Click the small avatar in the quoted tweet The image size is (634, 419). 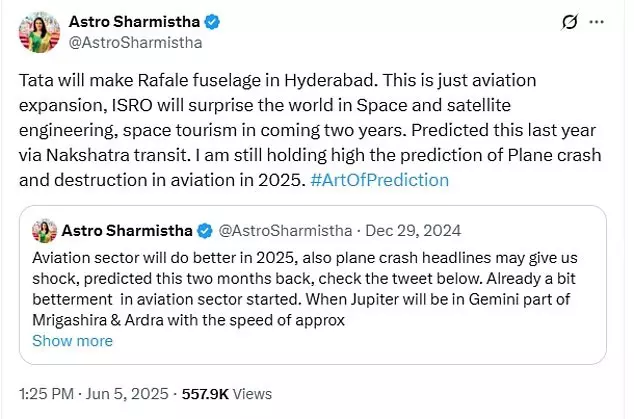pos(43,232)
